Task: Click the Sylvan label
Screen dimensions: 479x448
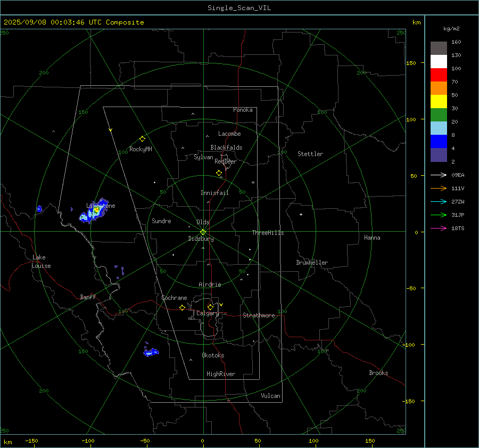Action: click(x=203, y=157)
